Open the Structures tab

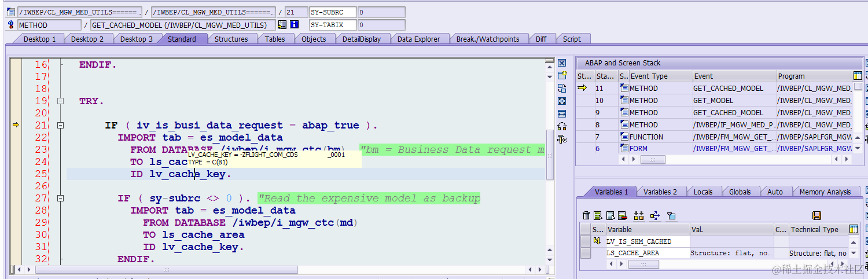coord(231,39)
